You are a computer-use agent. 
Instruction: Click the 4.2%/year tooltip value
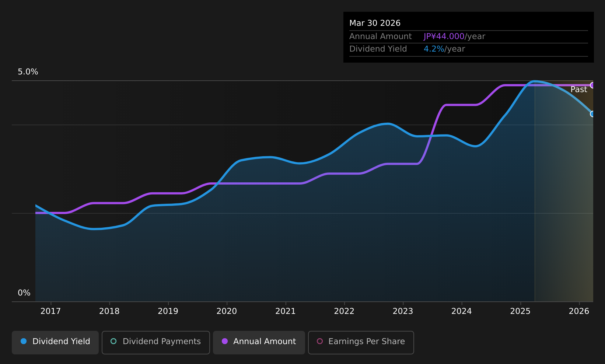point(444,49)
